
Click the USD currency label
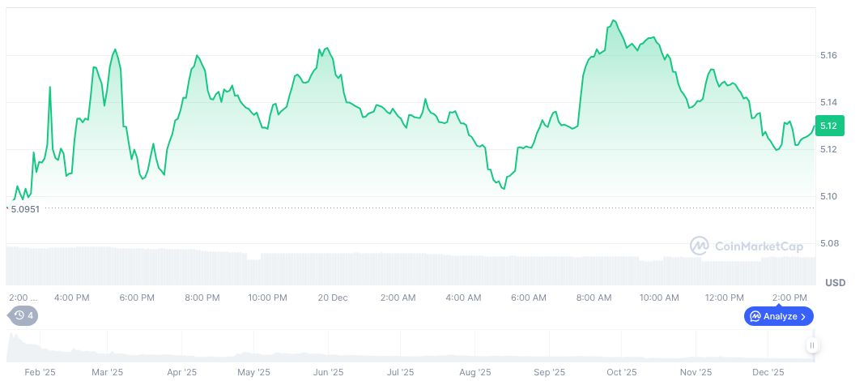(x=835, y=283)
